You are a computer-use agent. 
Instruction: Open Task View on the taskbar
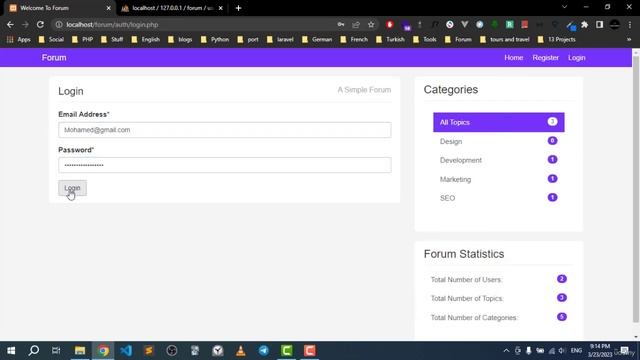(x=56, y=351)
